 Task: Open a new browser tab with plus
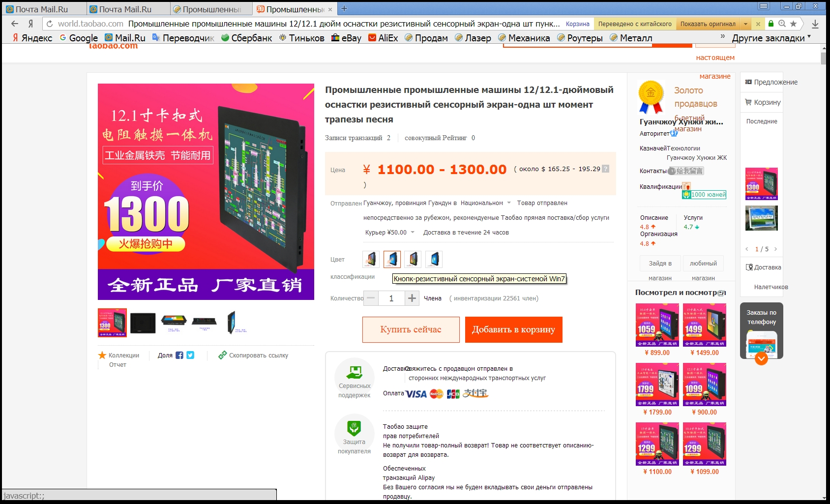pos(344,8)
